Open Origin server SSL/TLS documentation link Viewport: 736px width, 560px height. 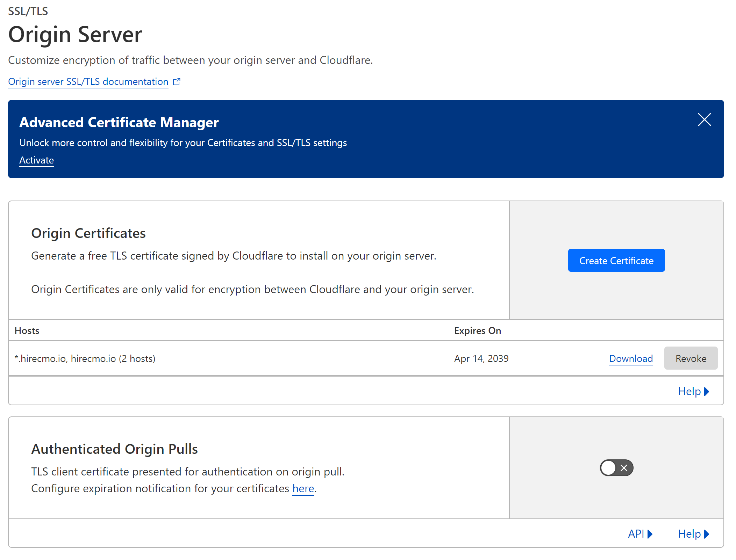point(88,82)
